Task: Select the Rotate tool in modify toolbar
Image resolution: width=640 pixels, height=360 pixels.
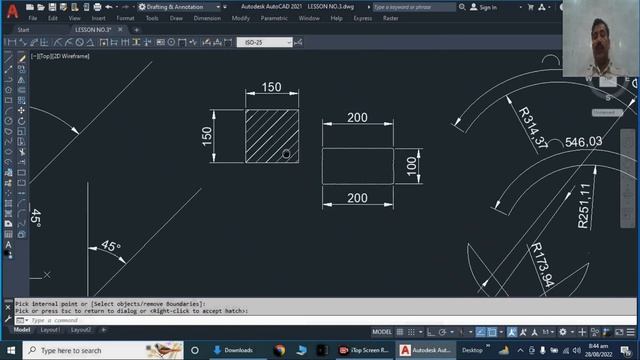Action: coord(22,121)
